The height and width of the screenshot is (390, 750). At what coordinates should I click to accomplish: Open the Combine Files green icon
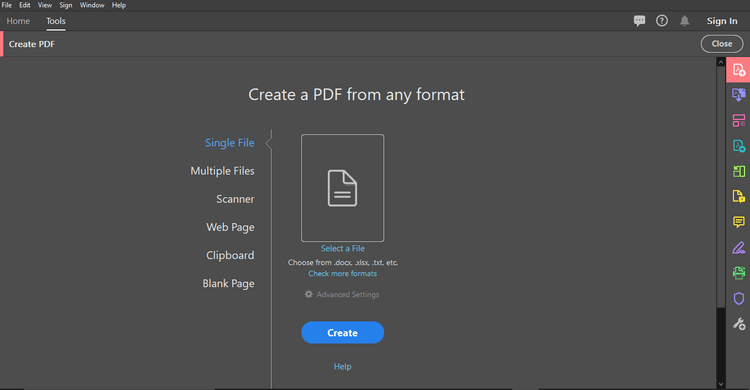pos(739,171)
